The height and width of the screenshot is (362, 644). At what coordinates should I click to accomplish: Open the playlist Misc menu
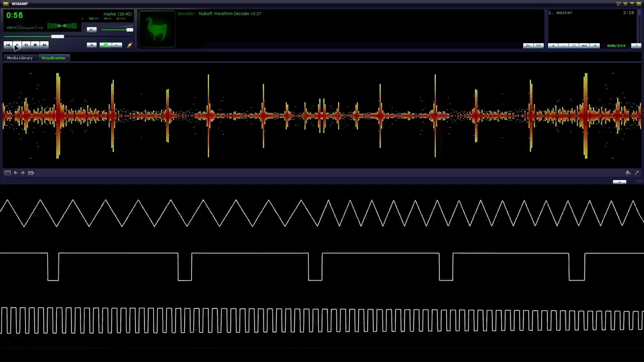[x=584, y=46]
